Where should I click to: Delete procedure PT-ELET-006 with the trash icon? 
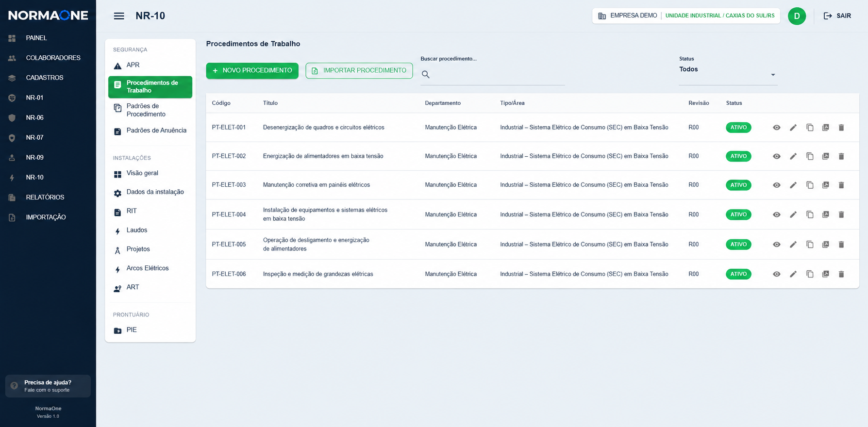(841, 274)
